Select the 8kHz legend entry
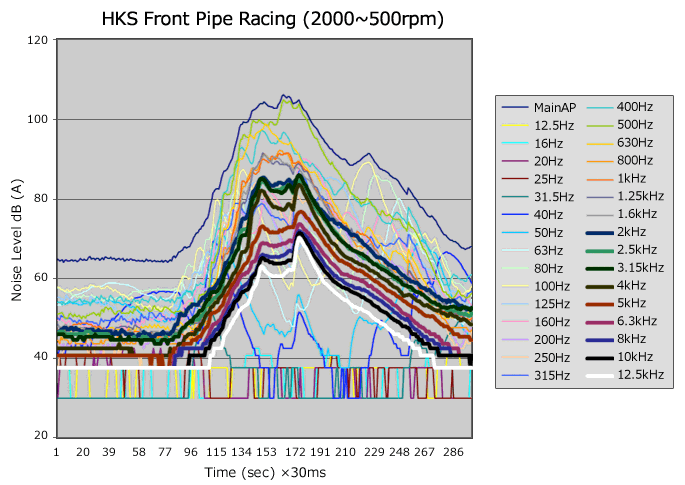 click(616, 339)
